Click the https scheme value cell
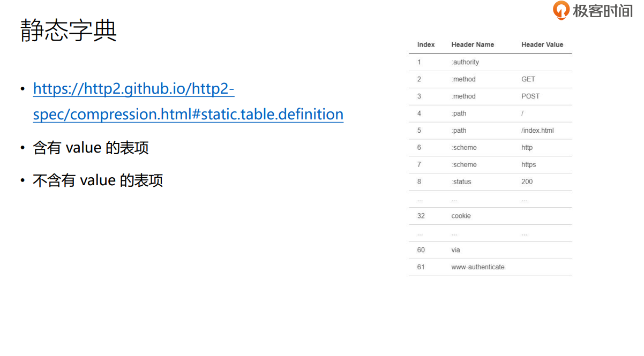The height and width of the screenshot is (356, 644). 528,165
